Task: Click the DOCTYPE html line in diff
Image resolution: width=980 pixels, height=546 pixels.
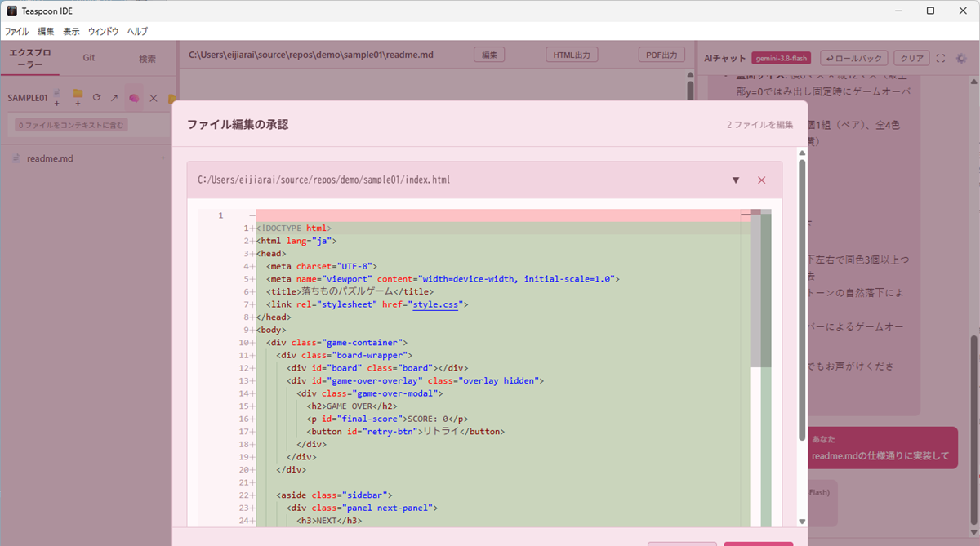Action: point(293,229)
